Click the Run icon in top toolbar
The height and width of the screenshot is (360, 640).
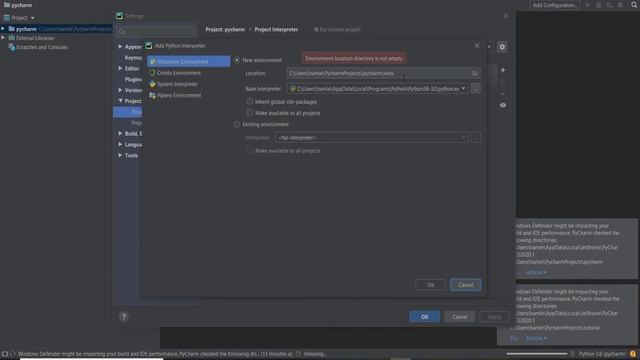(588, 5)
